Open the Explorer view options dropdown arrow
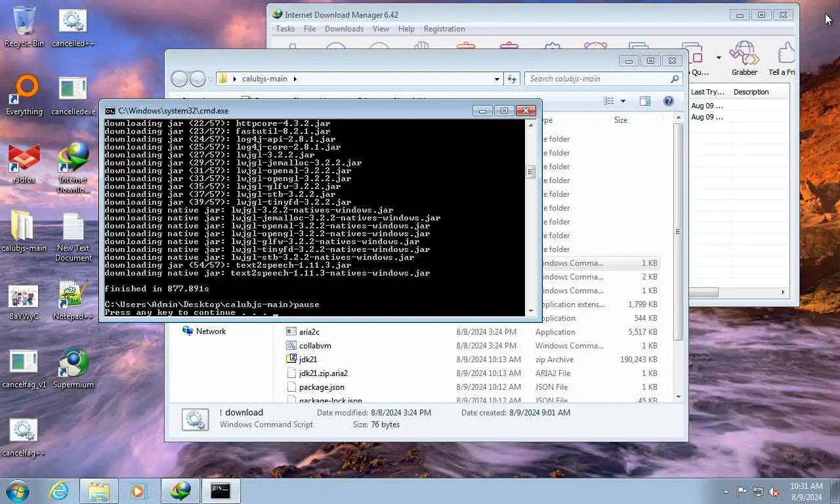 (623, 101)
